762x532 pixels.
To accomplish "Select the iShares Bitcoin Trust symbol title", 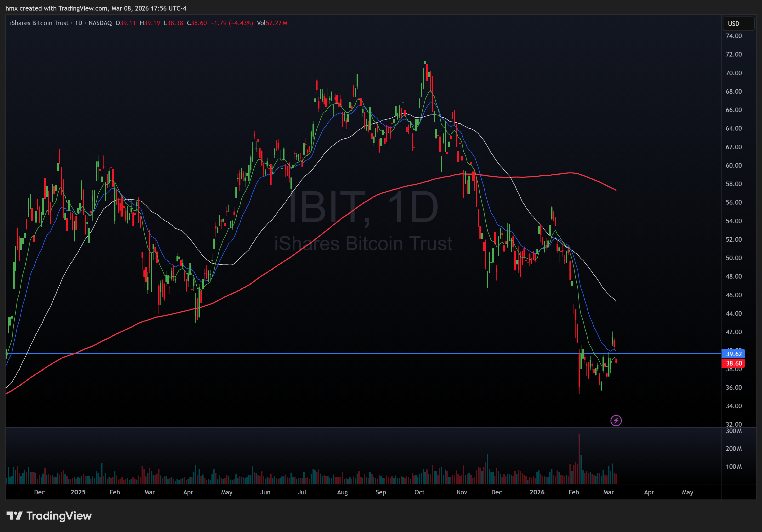I will (x=39, y=23).
